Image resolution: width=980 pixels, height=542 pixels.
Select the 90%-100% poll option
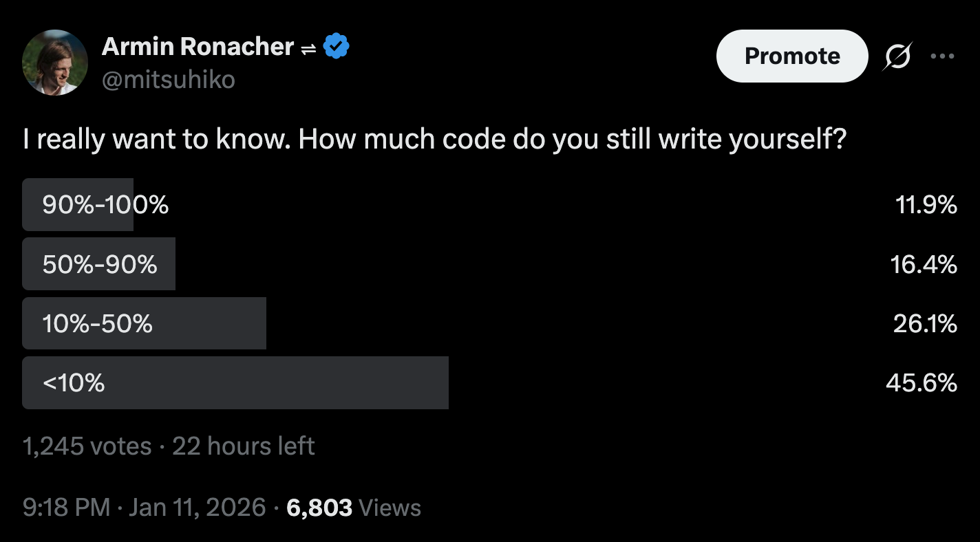click(x=105, y=205)
